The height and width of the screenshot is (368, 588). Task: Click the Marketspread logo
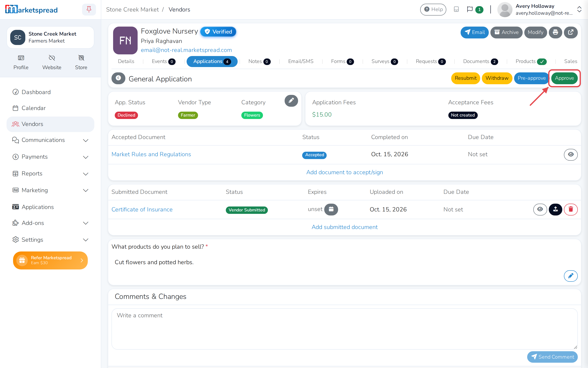31,9
